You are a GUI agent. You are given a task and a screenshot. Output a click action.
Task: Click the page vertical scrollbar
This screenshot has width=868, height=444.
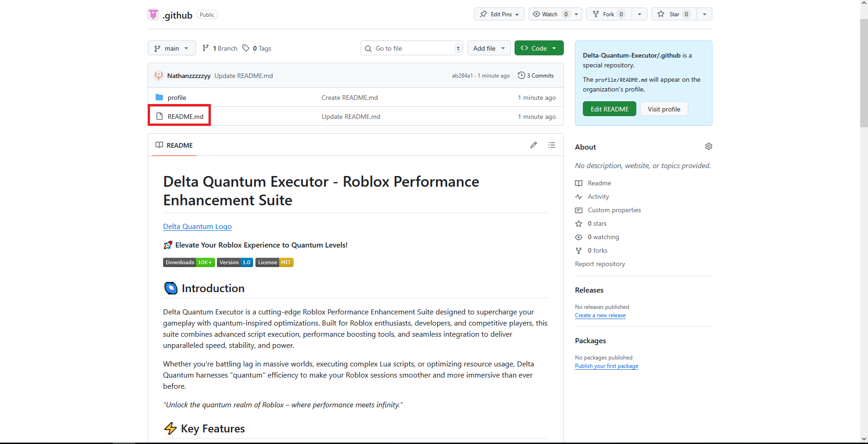coord(863,73)
